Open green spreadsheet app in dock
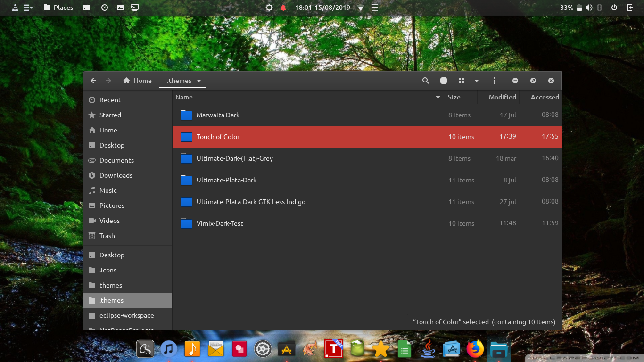 point(404,349)
